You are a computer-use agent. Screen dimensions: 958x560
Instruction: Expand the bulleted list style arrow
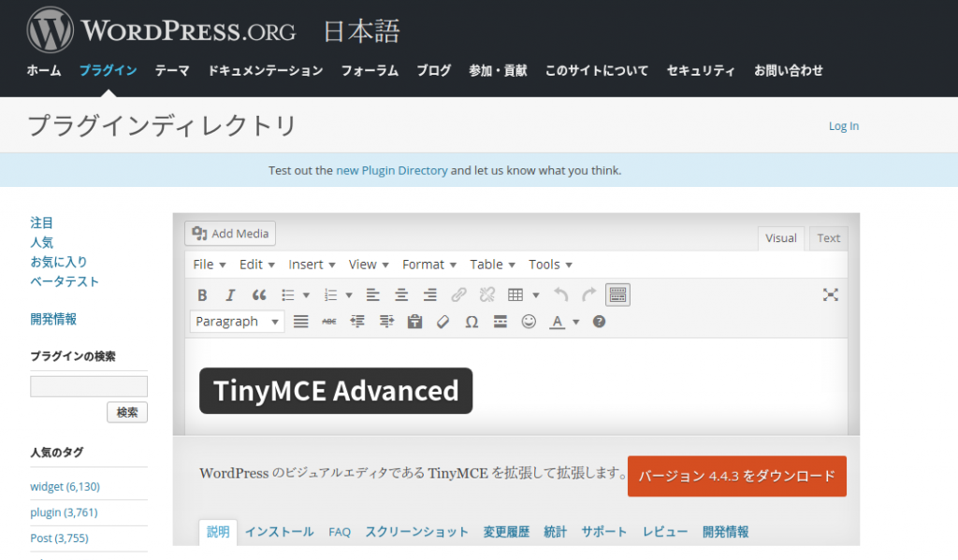306,295
